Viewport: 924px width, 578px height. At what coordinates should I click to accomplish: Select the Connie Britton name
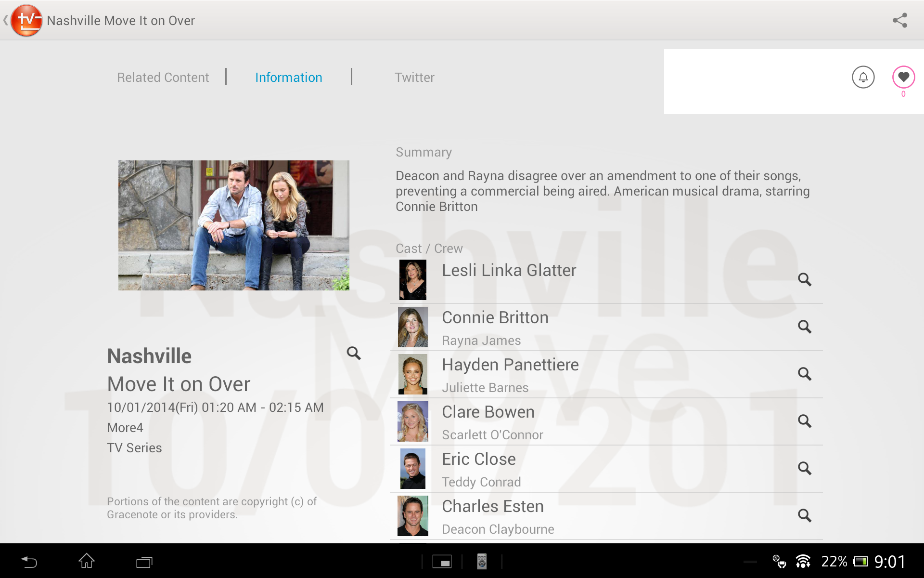[x=495, y=317]
